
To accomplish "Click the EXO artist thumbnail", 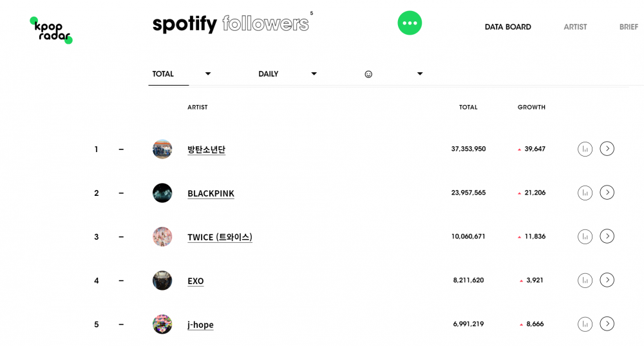I will tap(162, 280).
